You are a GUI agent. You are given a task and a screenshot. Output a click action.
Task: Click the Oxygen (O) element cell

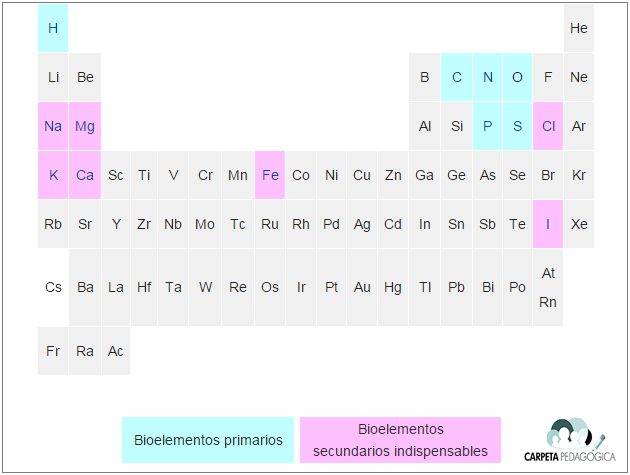pyautogui.click(x=518, y=77)
